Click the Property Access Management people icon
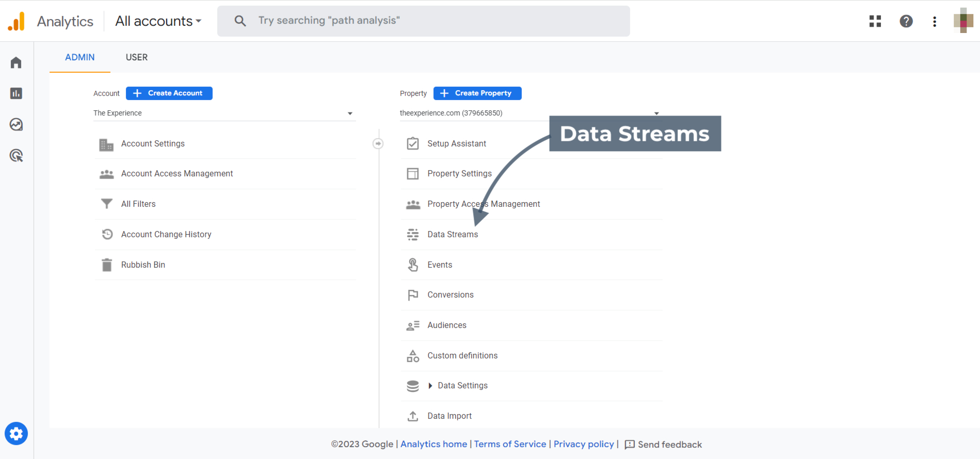This screenshot has width=980, height=459. 413,204
